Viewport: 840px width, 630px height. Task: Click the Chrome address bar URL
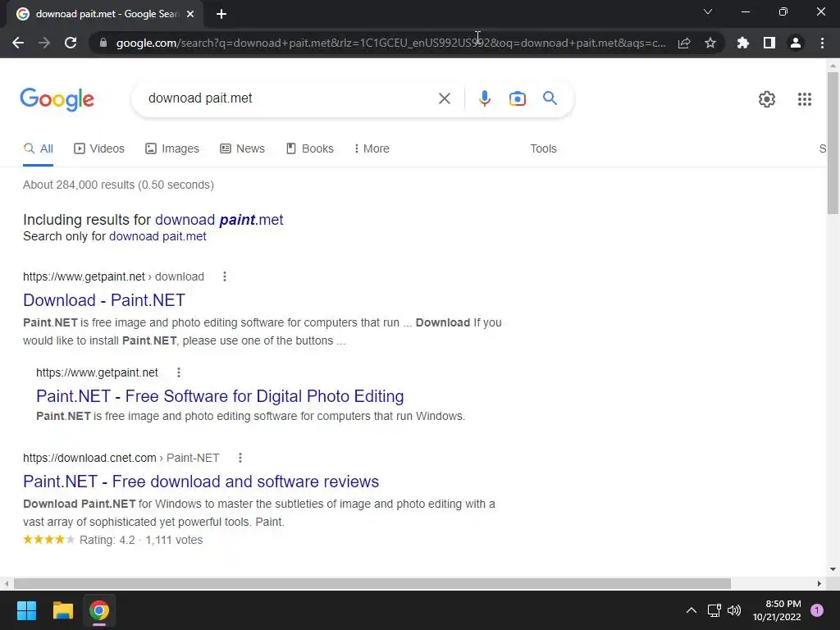click(391, 43)
